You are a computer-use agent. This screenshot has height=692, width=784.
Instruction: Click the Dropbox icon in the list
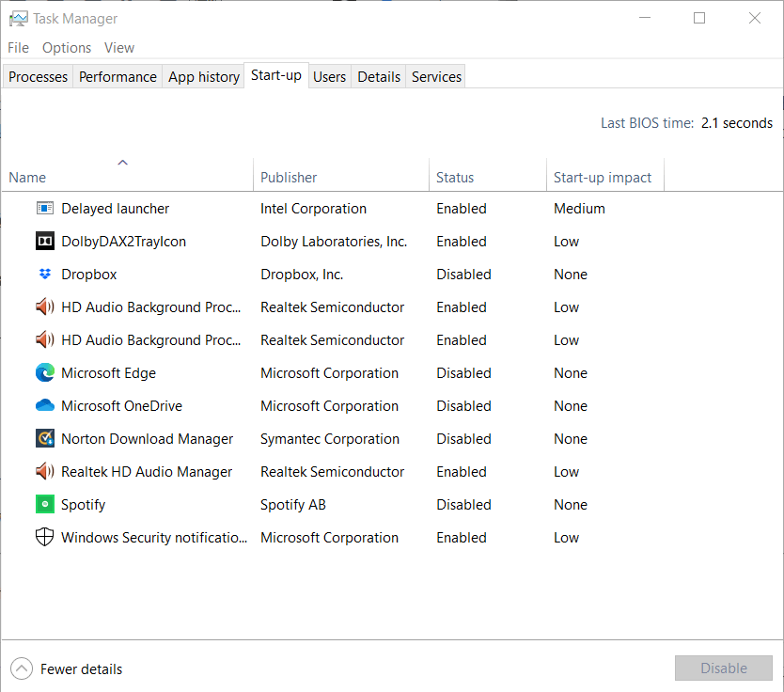pyautogui.click(x=45, y=274)
